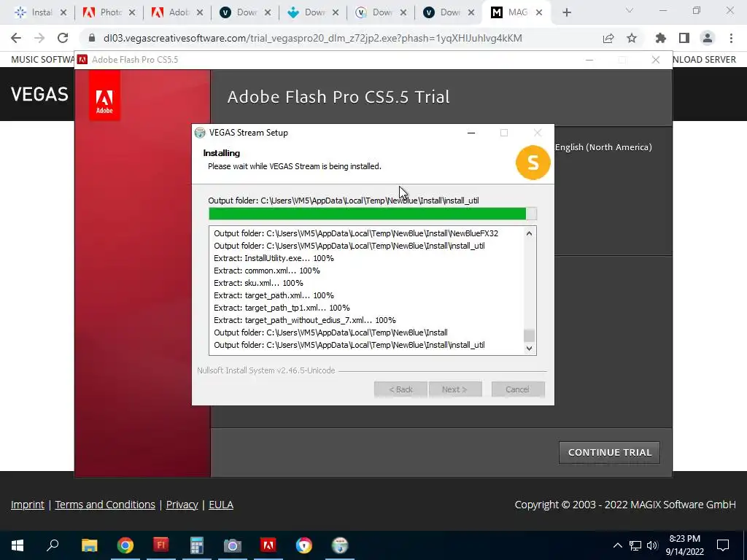This screenshot has height=560, width=747.
Task: Click the Back button in setup
Action: (x=400, y=389)
